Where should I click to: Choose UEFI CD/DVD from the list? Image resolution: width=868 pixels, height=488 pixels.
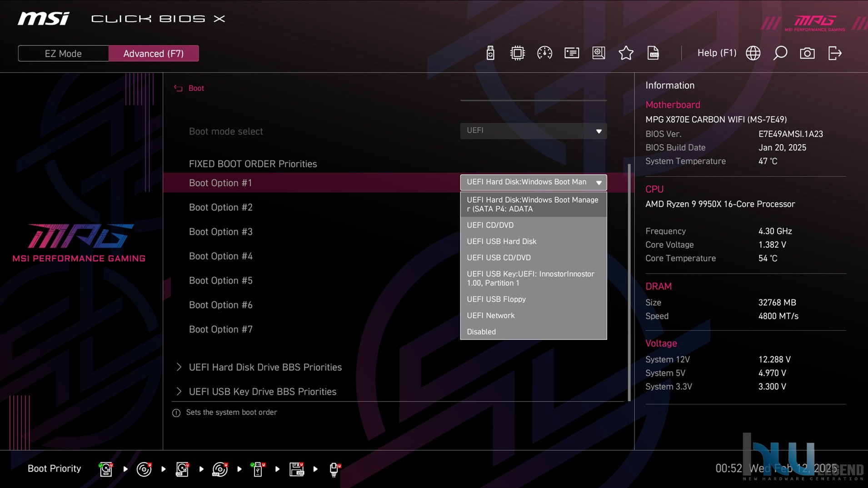click(533, 225)
